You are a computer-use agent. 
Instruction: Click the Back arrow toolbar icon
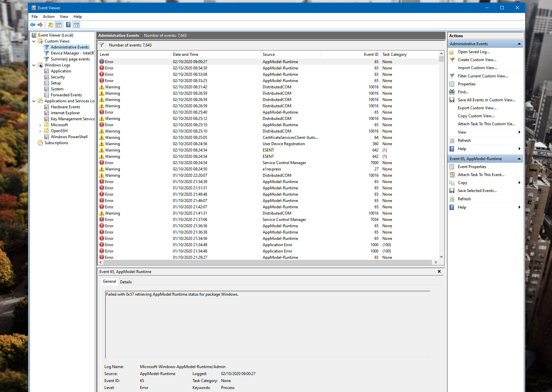[x=33, y=25]
